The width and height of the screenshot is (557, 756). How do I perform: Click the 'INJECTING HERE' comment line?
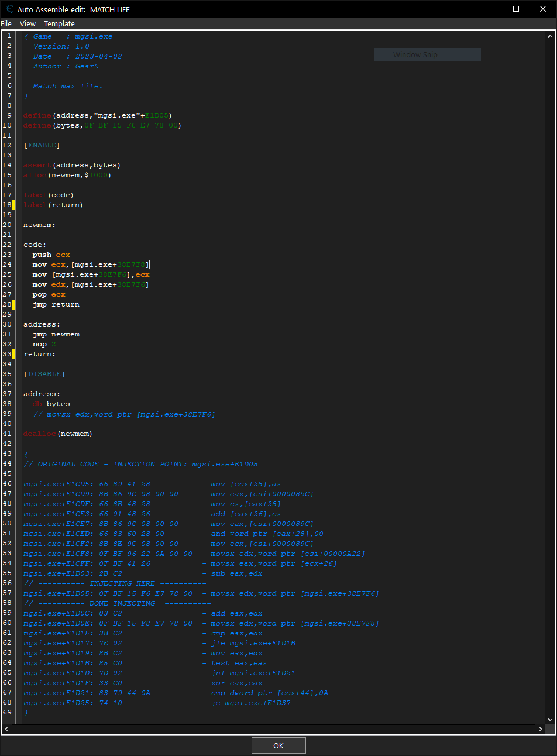pos(115,583)
